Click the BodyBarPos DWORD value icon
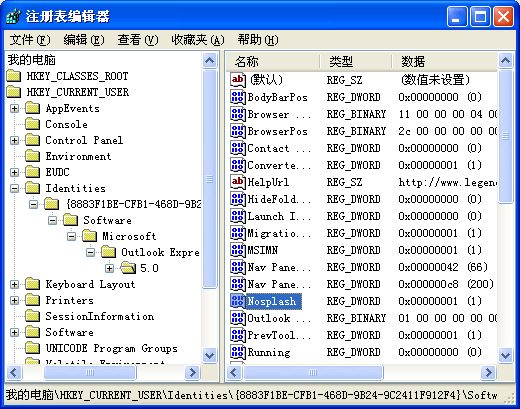 pos(238,97)
